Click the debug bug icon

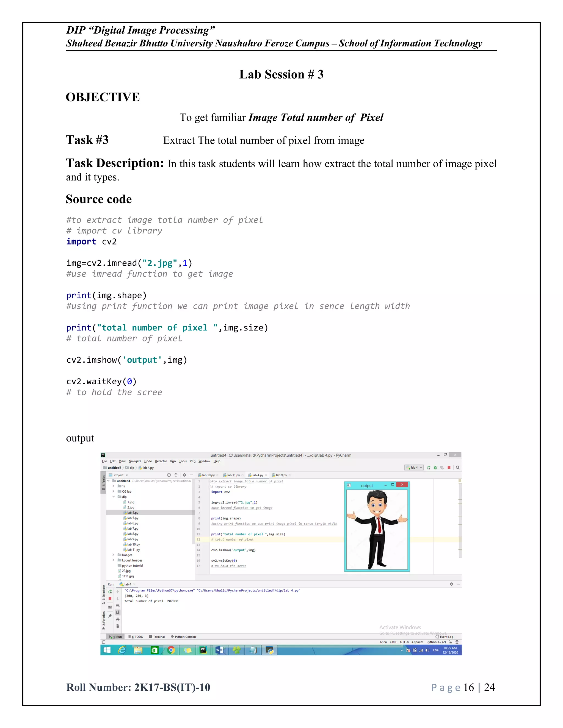coord(435,468)
